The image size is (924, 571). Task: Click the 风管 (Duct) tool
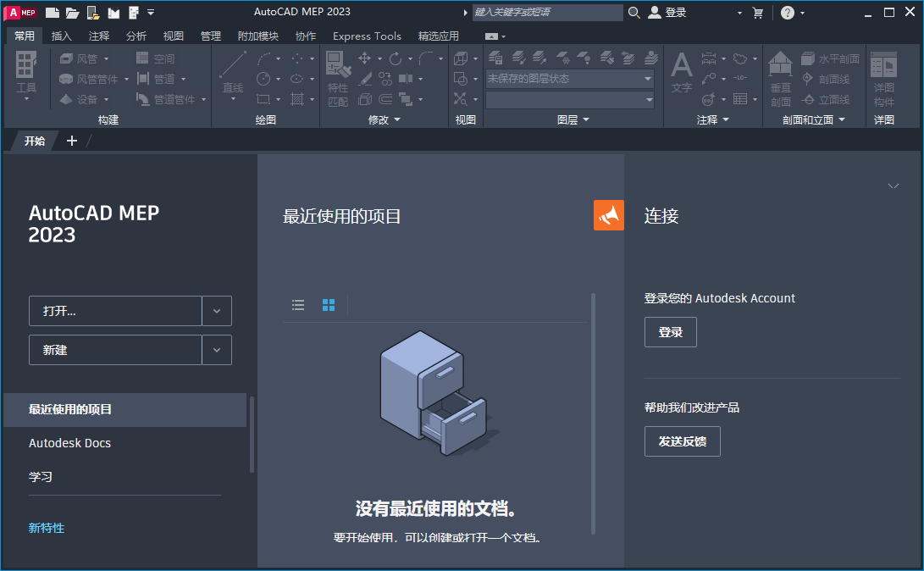click(x=82, y=58)
